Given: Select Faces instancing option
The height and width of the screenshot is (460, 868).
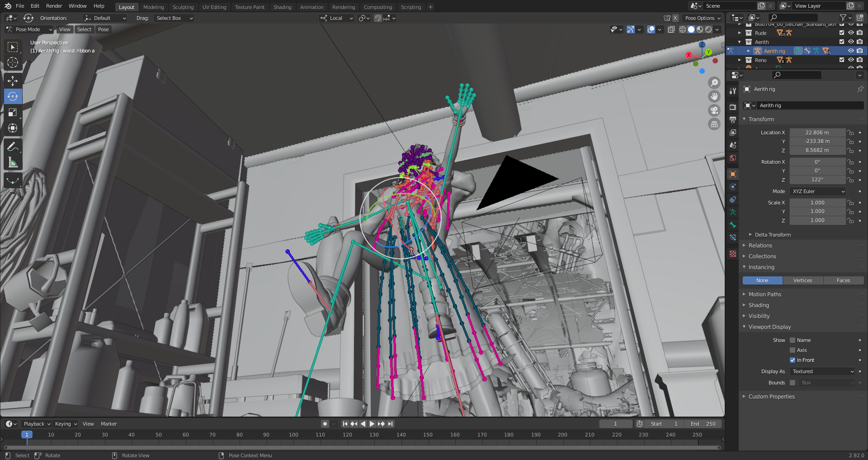Looking at the screenshot, I should (843, 280).
